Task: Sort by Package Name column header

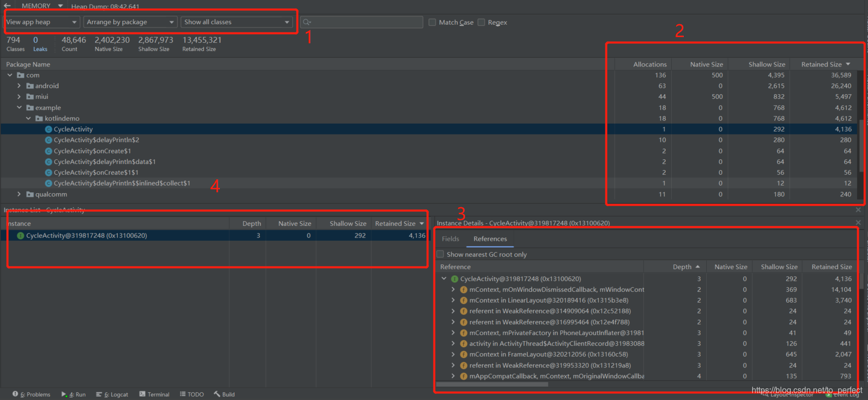Action: point(28,64)
